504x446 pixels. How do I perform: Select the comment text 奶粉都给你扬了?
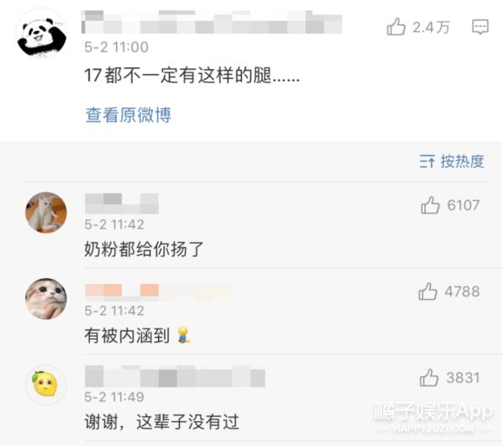144,249
